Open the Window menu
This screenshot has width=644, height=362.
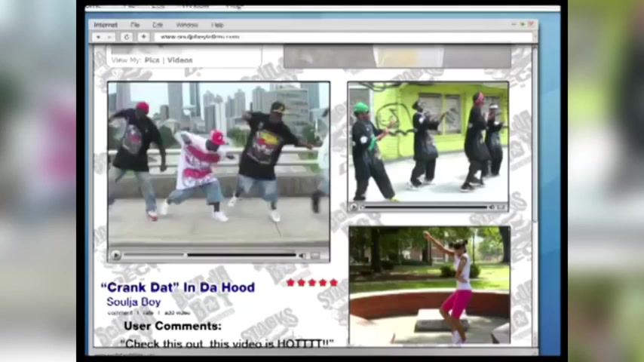[187, 25]
